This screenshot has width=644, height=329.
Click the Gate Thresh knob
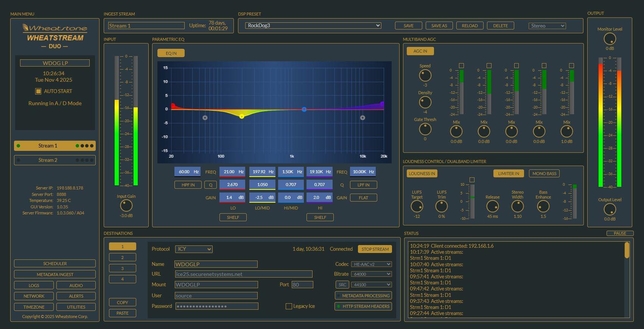[x=425, y=129]
